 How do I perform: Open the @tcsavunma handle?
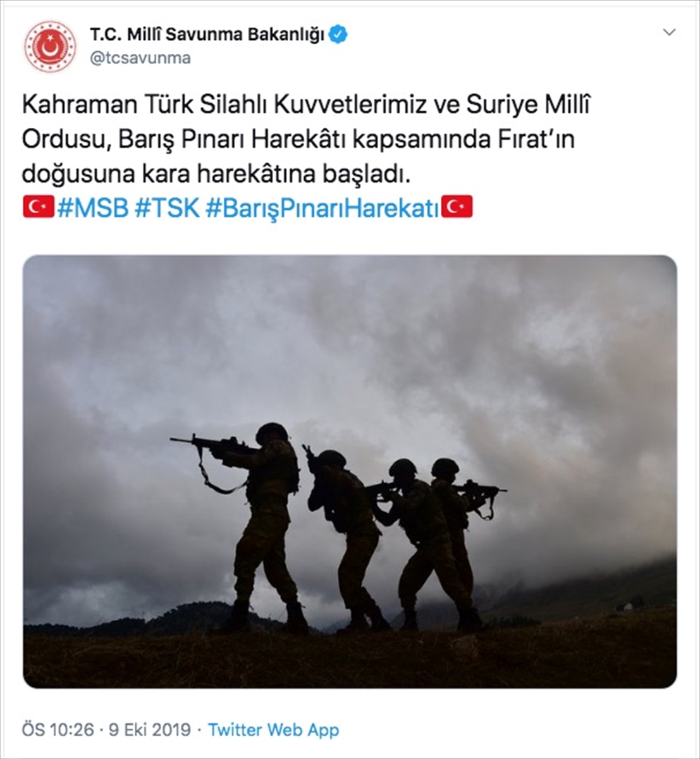pos(140,58)
